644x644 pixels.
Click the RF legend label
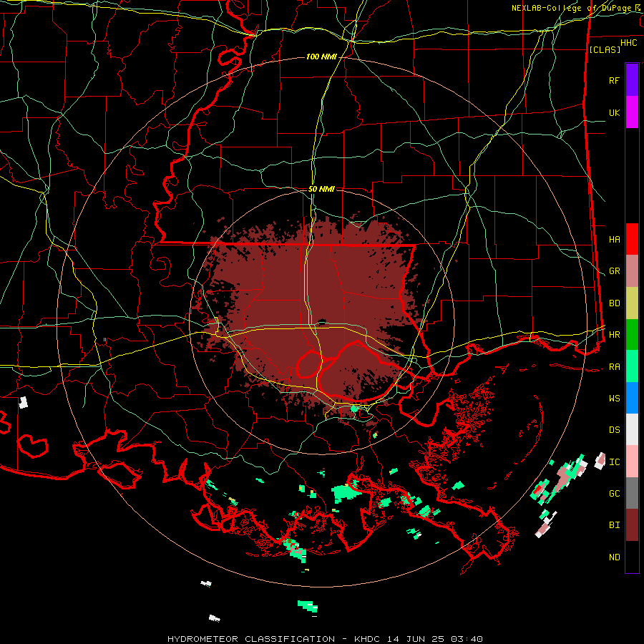(614, 80)
